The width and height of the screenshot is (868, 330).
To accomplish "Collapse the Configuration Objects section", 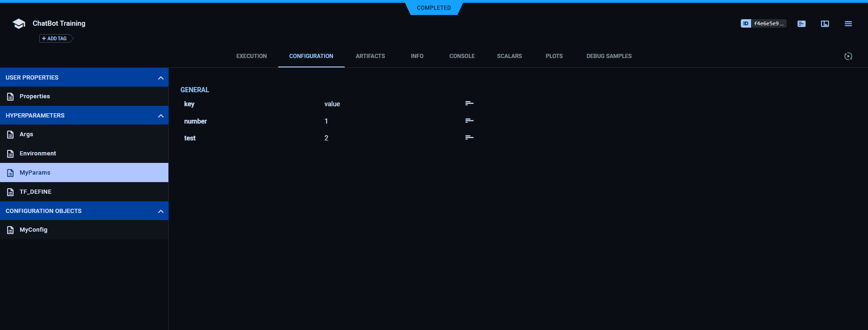I will pos(160,211).
